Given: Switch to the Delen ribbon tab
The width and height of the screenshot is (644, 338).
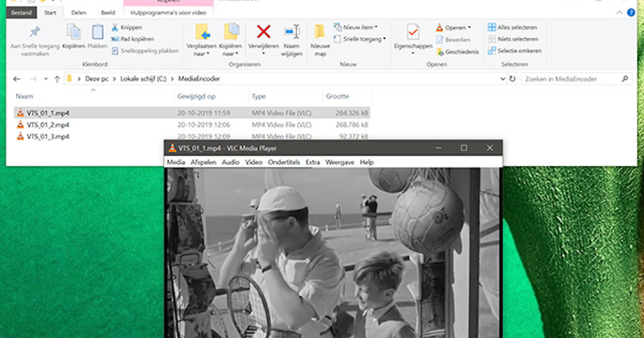Looking at the screenshot, I should coord(79,13).
